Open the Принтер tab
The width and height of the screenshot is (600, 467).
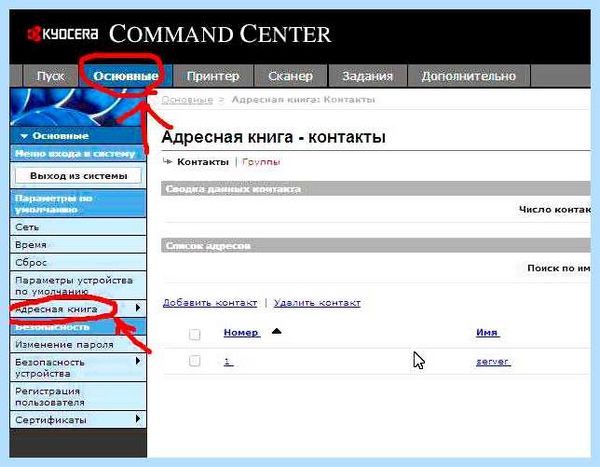(x=213, y=76)
